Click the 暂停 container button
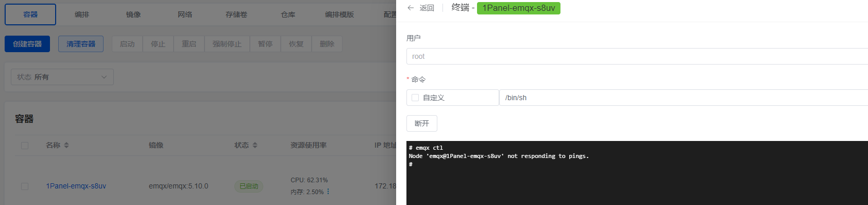The image size is (868, 205). 265,44
